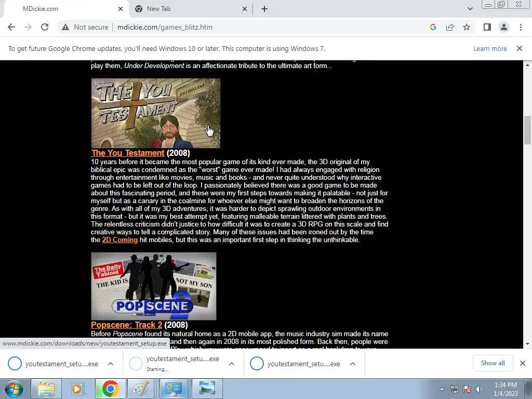Click the page scroll down arrow

click(x=528, y=344)
